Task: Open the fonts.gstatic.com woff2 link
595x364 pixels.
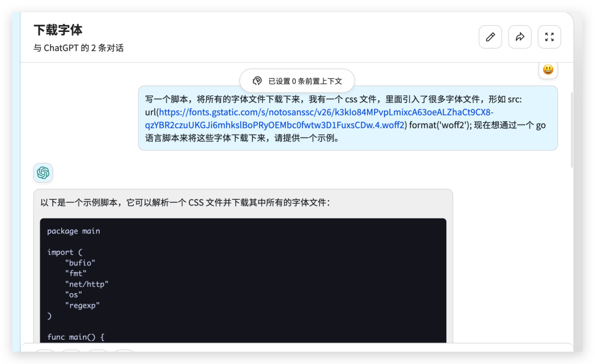Action: click(319, 119)
